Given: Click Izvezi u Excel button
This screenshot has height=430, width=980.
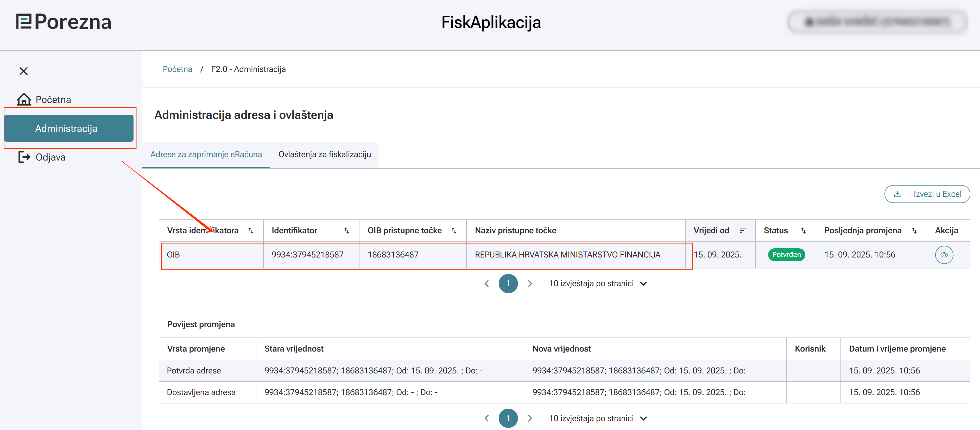Looking at the screenshot, I should [x=927, y=194].
